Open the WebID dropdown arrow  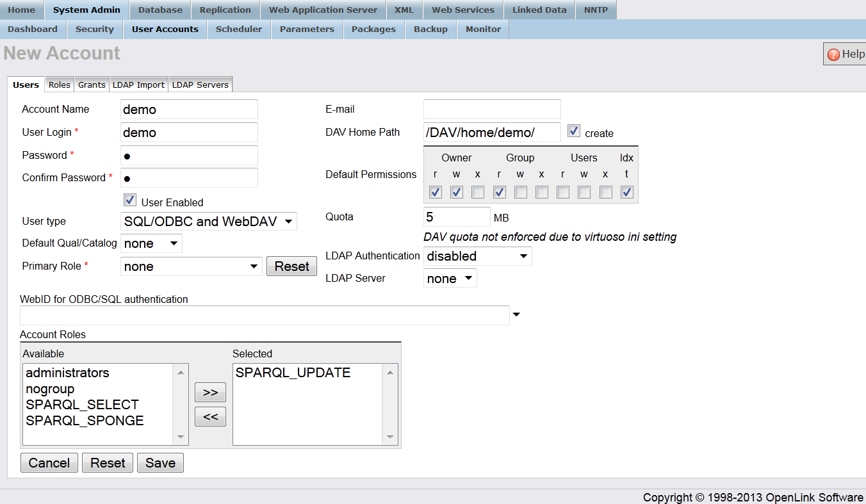click(x=516, y=314)
